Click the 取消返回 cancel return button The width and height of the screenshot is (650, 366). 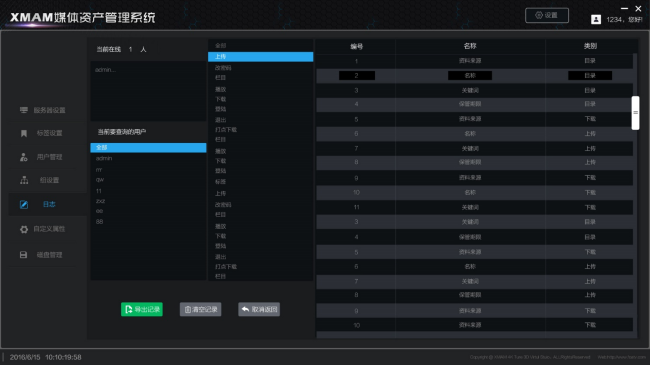259,309
